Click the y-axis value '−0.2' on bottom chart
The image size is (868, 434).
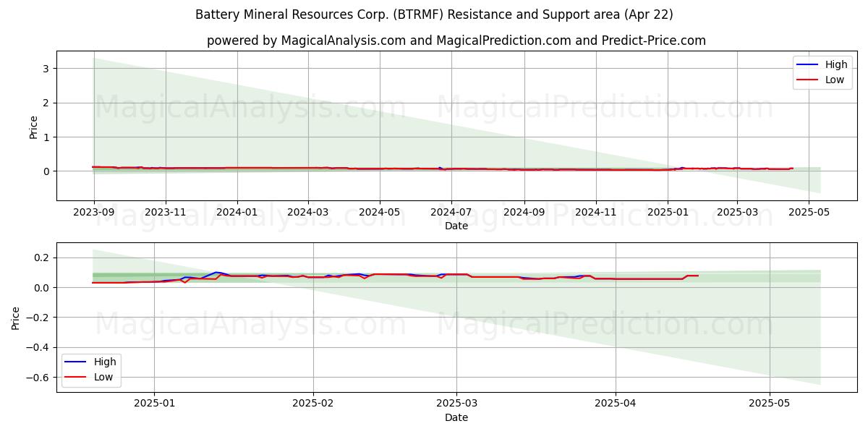point(39,318)
